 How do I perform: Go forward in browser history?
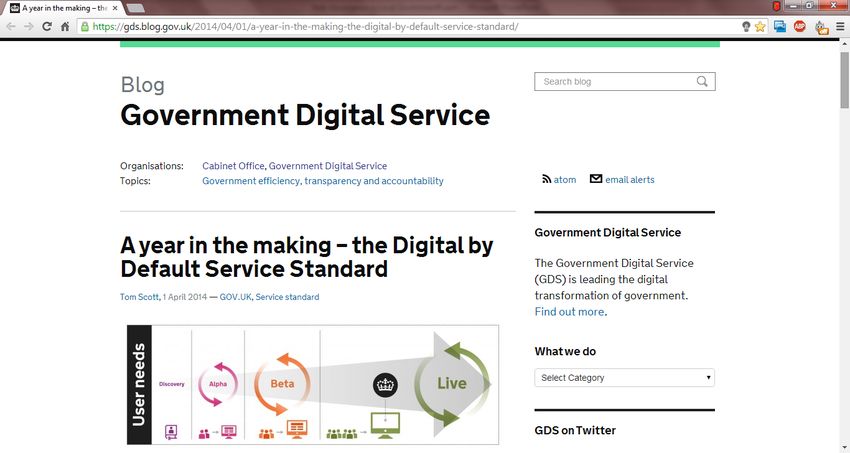(x=29, y=27)
